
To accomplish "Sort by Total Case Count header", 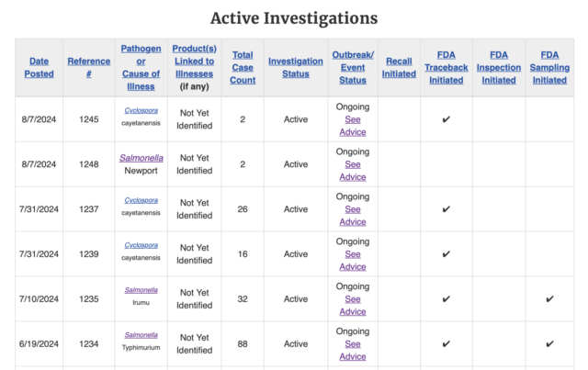I will coord(243,67).
